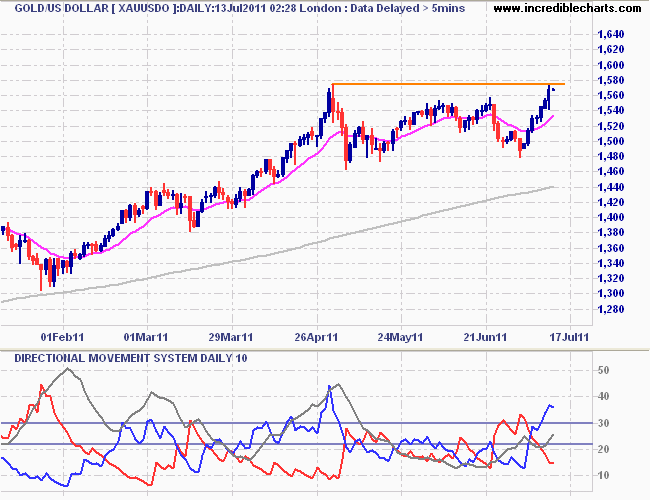
Task: Click the 1,280 price axis label
Action: point(610,309)
